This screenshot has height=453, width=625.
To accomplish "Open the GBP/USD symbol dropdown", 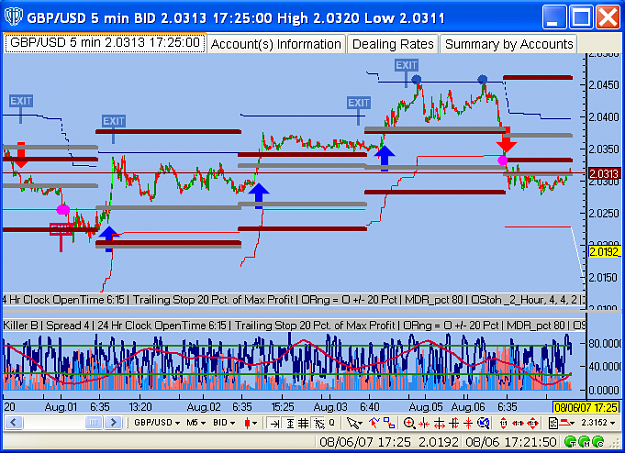I will click(157, 422).
